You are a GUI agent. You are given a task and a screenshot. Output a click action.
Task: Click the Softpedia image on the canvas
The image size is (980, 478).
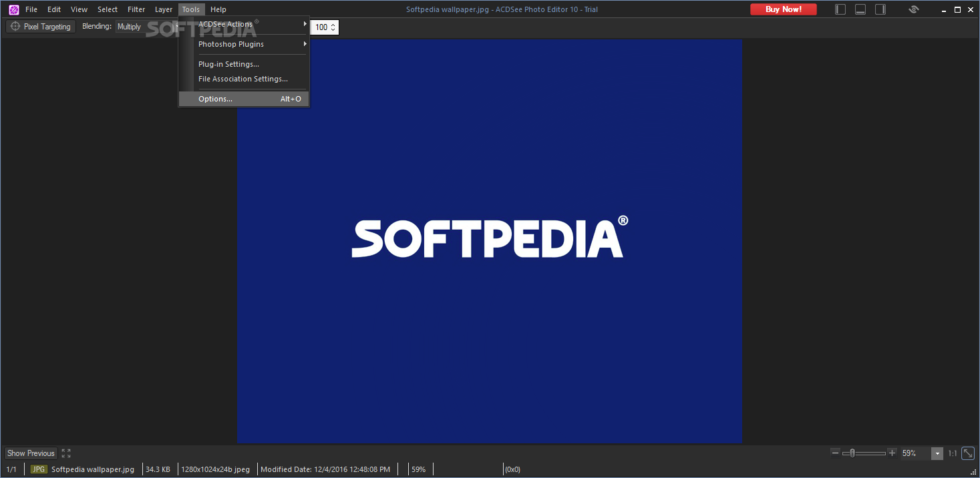(x=490, y=241)
